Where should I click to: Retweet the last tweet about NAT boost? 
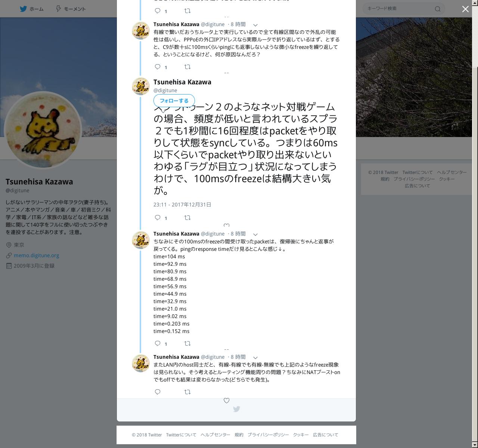(187, 392)
